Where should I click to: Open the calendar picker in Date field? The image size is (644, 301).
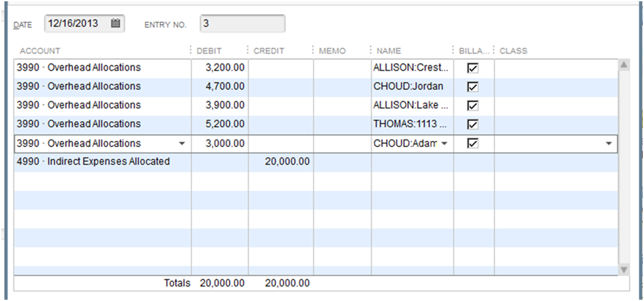point(115,24)
